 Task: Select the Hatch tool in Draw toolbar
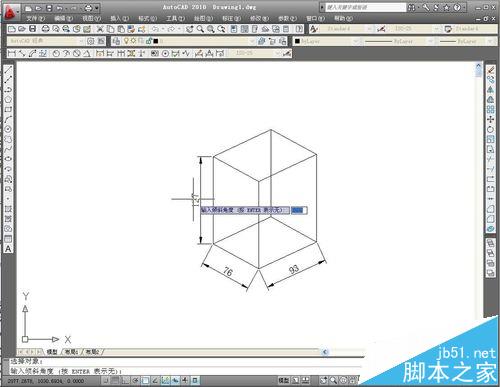point(8,209)
